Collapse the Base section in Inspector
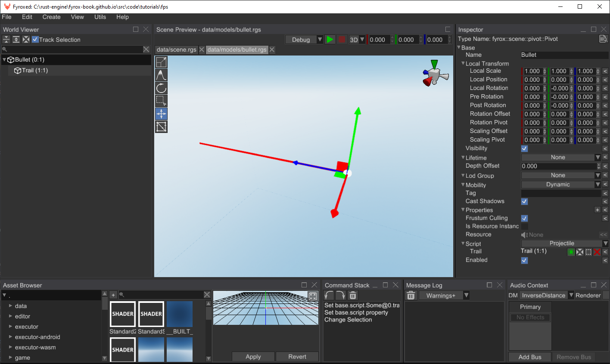The image size is (610, 364). pyautogui.click(x=459, y=48)
